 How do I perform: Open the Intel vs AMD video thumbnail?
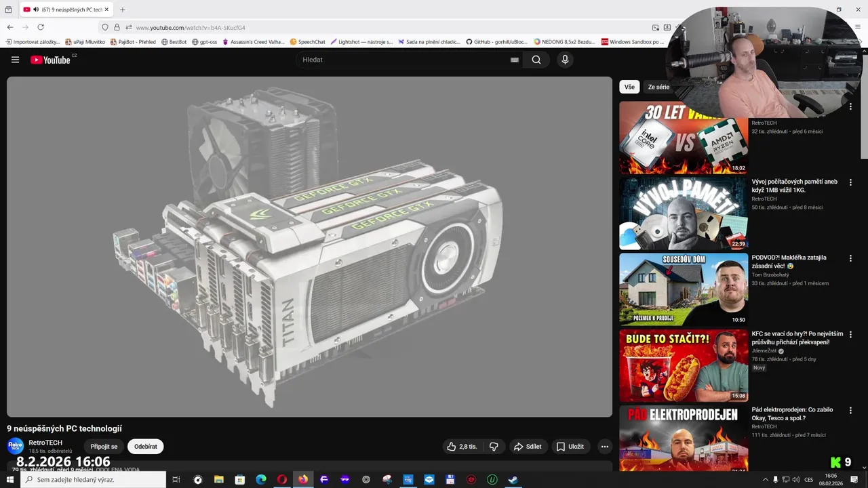pyautogui.click(x=684, y=138)
